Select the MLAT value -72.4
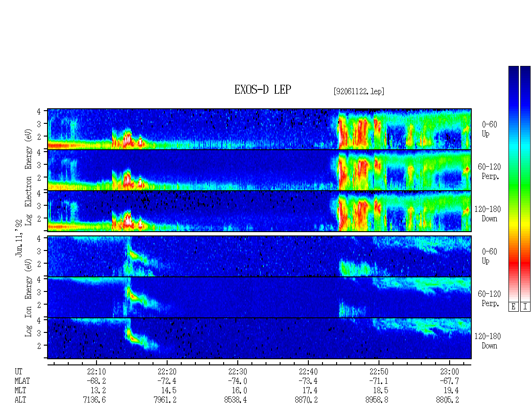The height and width of the screenshot is (412, 532). coord(167,381)
